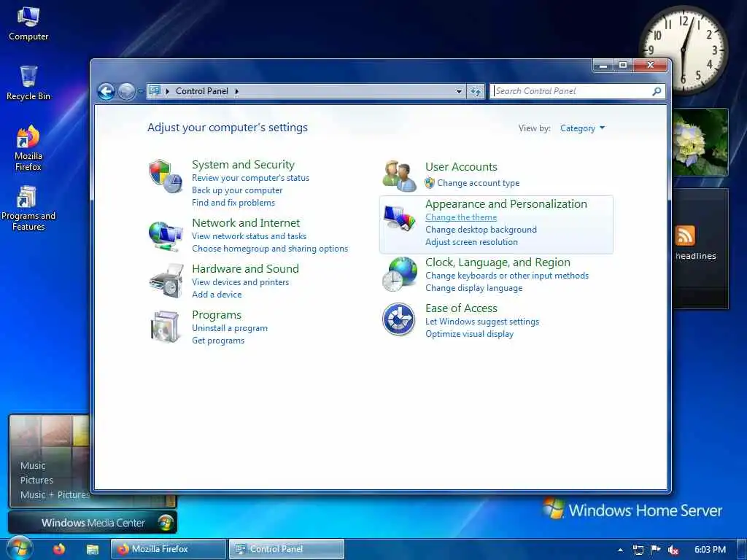Expand the root arrow before Control Panel breadcrumb
Image resolution: width=747 pixels, height=560 pixels.
(168, 91)
